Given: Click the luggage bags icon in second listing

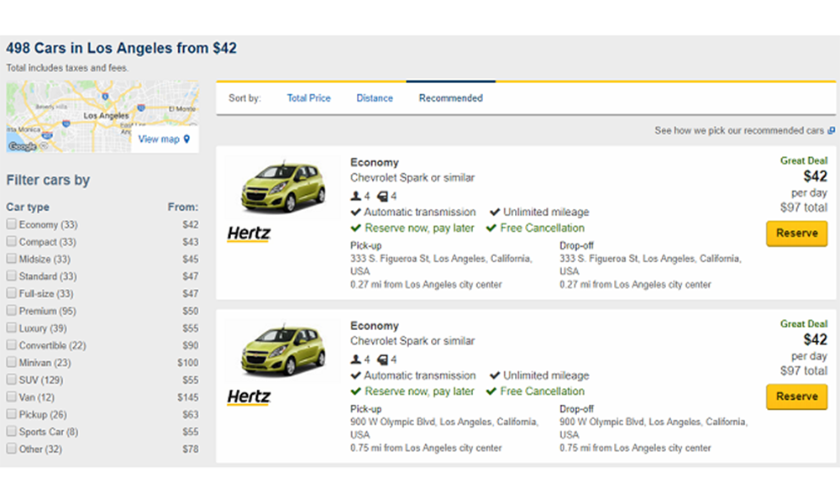Looking at the screenshot, I should pos(382,360).
